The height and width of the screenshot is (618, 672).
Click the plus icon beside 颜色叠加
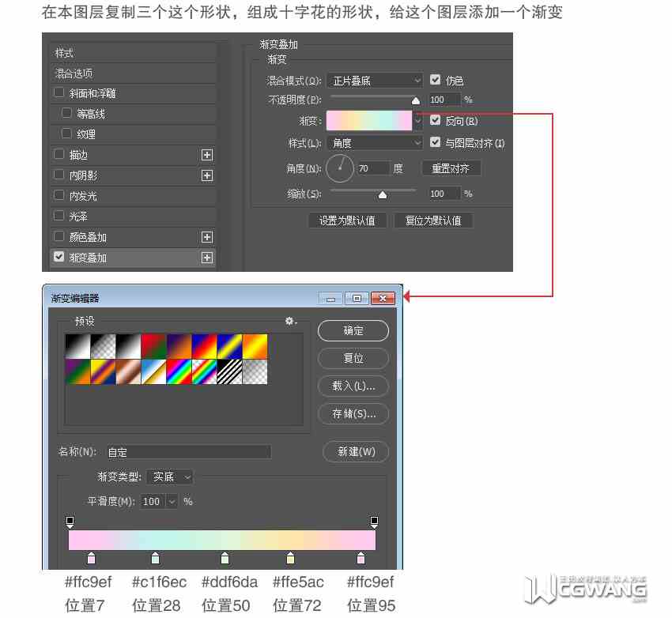pos(207,237)
